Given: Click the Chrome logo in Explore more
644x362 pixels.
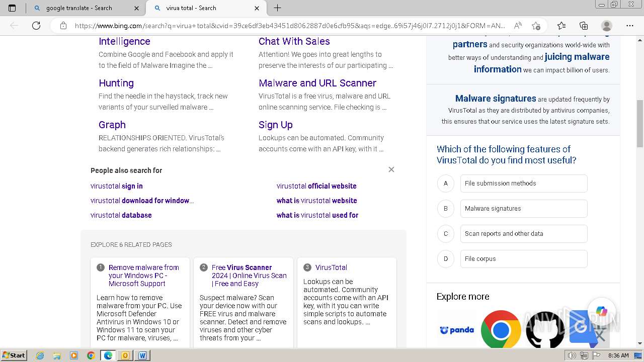Looking at the screenshot, I should [501, 330].
